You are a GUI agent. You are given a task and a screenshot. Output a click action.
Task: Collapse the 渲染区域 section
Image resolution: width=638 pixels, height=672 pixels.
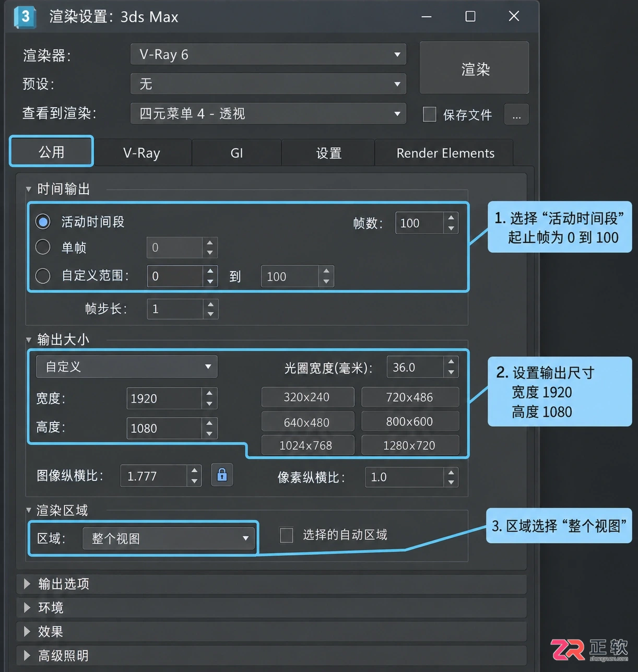[29, 510]
